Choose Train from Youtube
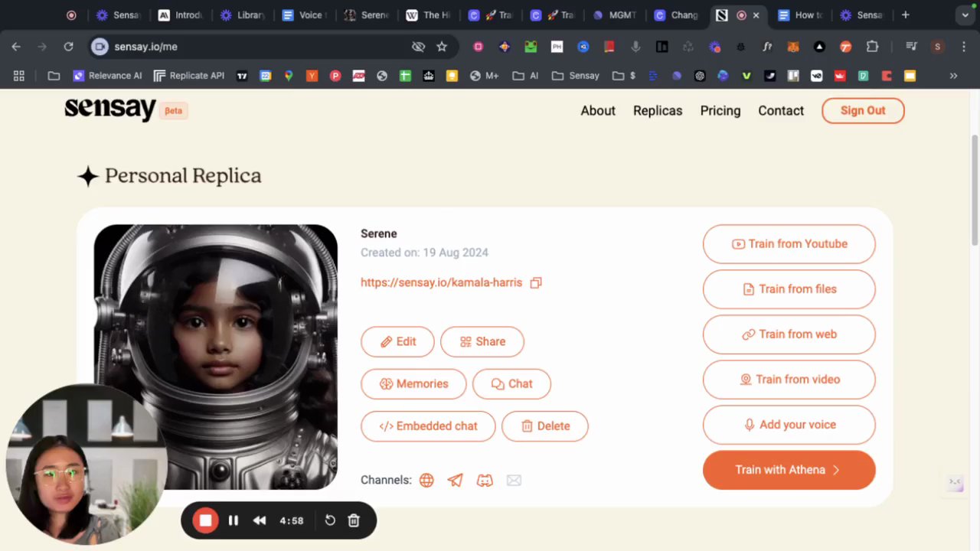 coord(789,244)
